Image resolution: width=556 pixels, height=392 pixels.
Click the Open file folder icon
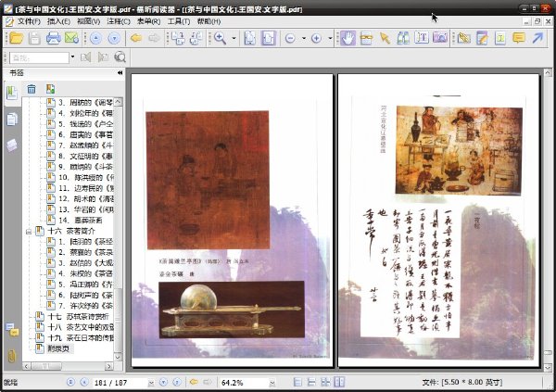[16, 38]
